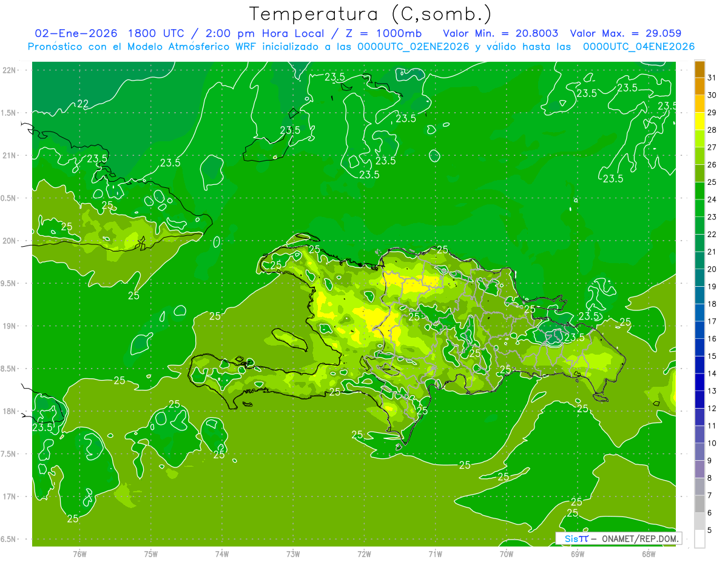
Task: Click the legend value '20'
Action: coord(712,269)
